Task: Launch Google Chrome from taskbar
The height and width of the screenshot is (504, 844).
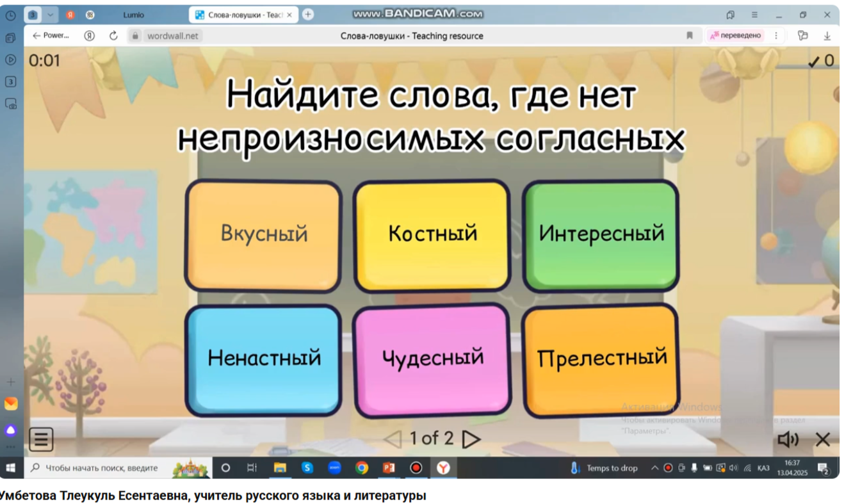Action: coord(362,468)
